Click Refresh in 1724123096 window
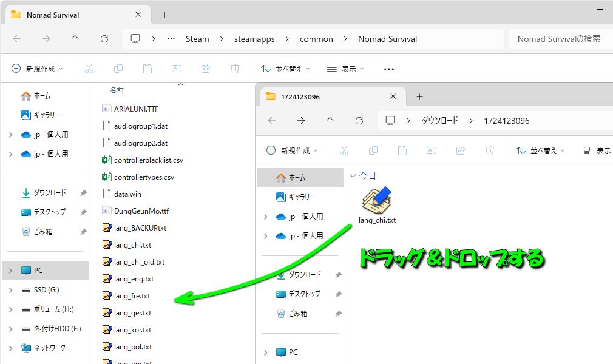613x364 pixels. coord(359,121)
